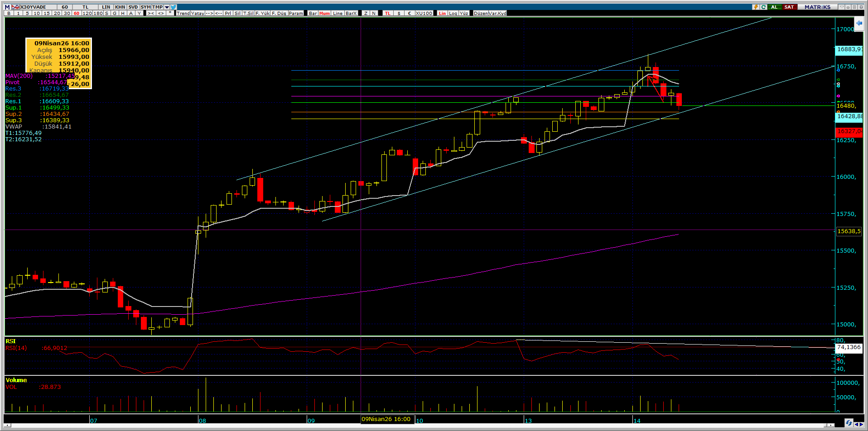
Task: Open the dropdown arrow next to TMP
Action: pyautogui.click(x=167, y=7)
